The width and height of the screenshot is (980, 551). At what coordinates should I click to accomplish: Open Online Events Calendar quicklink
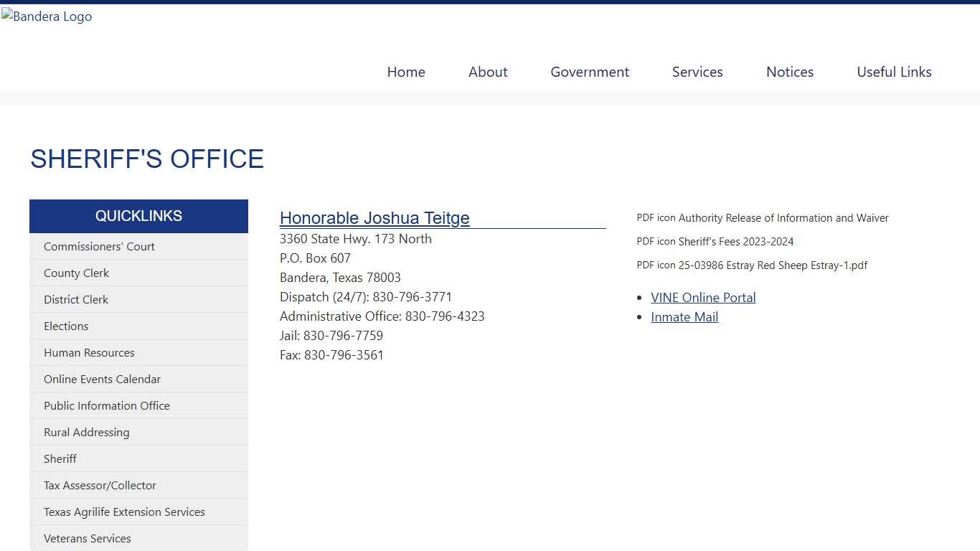click(x=102, y=380)
